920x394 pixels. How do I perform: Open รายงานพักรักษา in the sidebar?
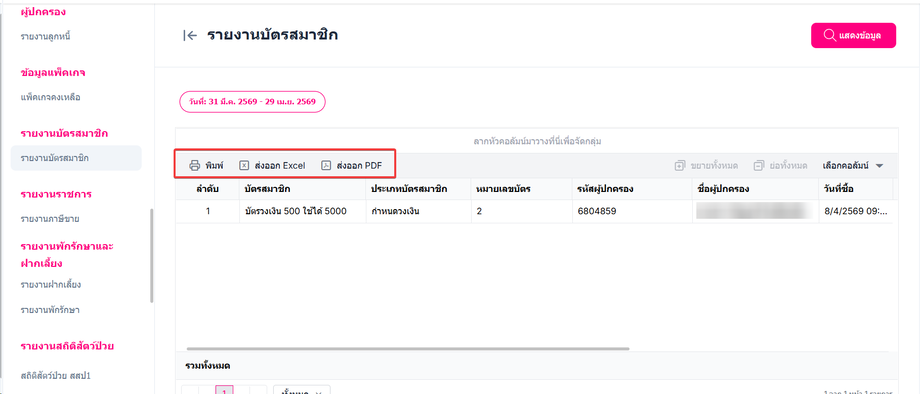tap(50, 310)
